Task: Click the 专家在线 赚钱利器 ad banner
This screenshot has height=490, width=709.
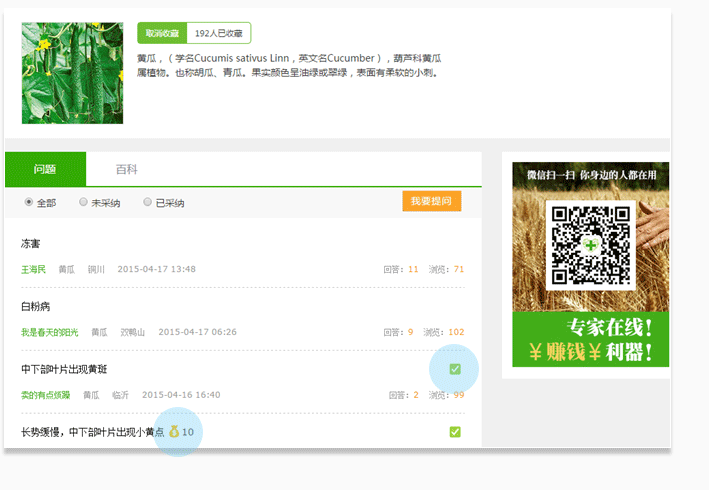Action: (590, 339)
